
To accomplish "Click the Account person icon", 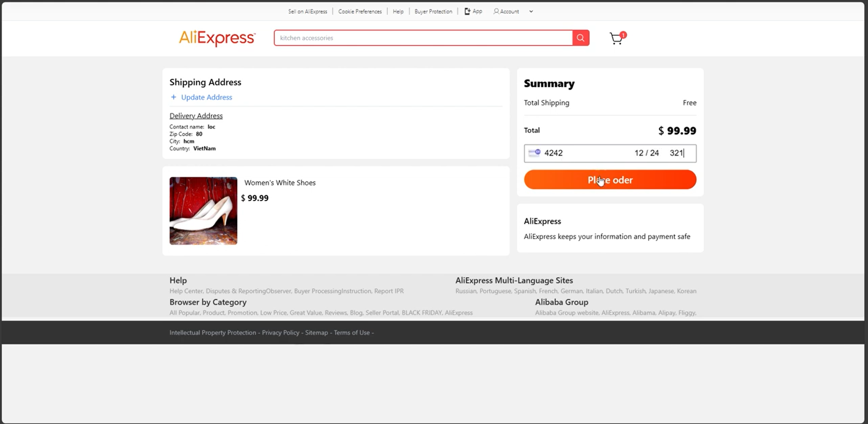I will pos(496,12).
